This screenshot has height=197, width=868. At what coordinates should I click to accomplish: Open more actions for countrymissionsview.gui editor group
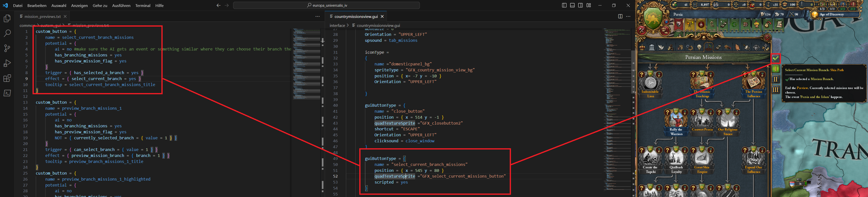point(628,16)
